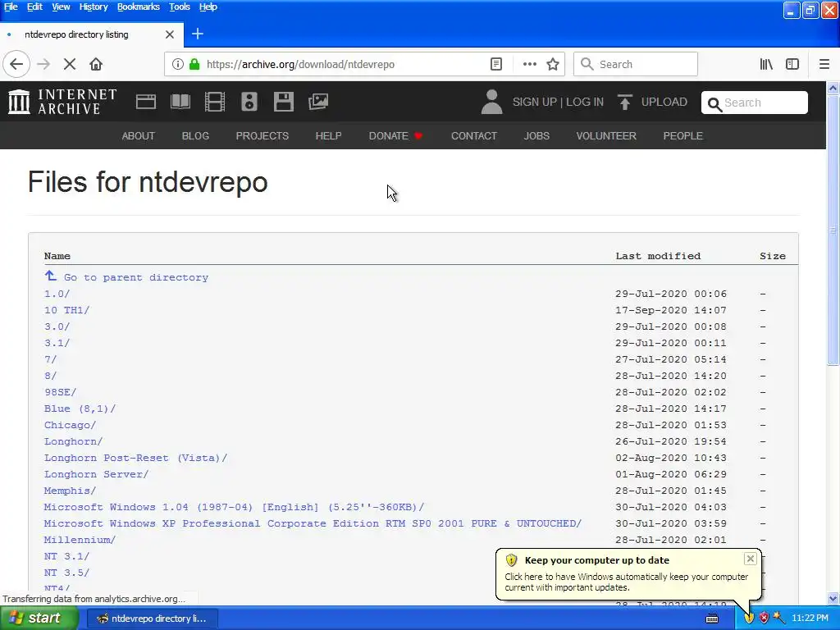
Task: Click the Forward navigation arrow
Action: (x=44, y=64)
